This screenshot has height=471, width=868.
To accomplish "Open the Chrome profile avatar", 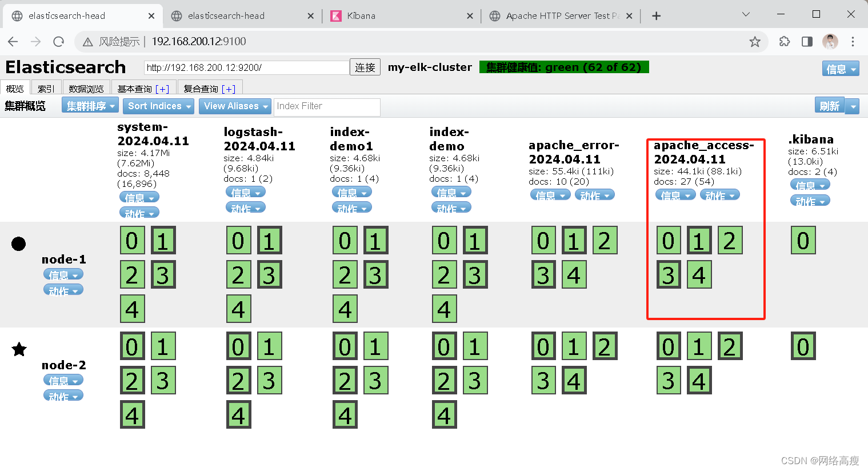I will click(x=830, y=41).
